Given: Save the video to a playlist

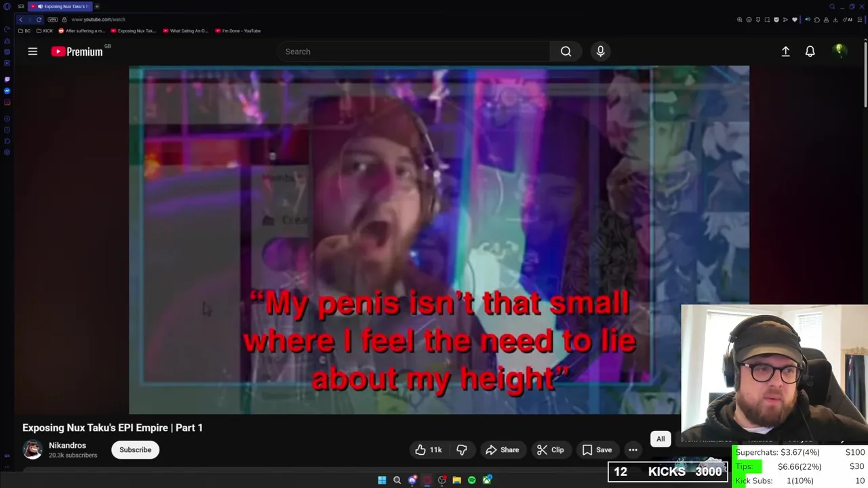Looking at the screenshot, I should pyautogui.click(x=597, y=450).
